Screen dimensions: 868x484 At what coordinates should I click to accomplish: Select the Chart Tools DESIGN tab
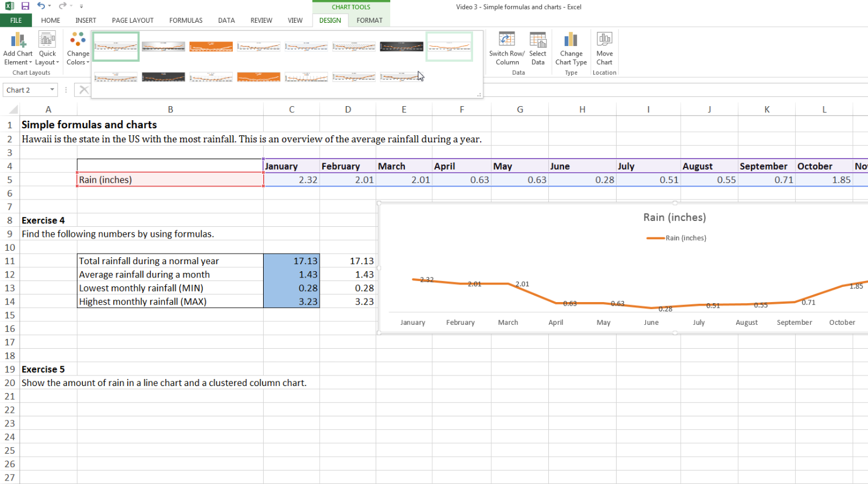pos(330,20)
